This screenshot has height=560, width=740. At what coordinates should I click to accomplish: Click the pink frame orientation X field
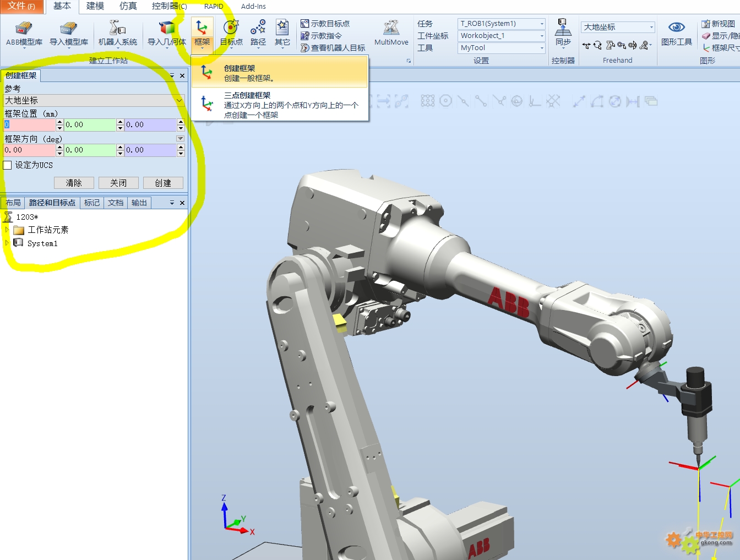pyautogui.click(x=29, y=150)
